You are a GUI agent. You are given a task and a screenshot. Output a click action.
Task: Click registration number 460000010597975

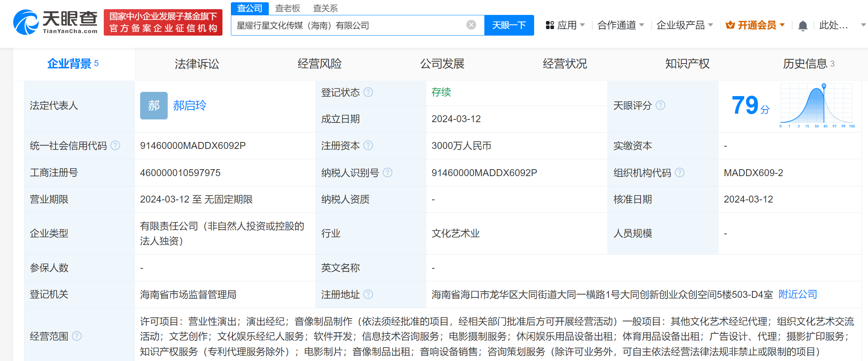coord(180,173)
